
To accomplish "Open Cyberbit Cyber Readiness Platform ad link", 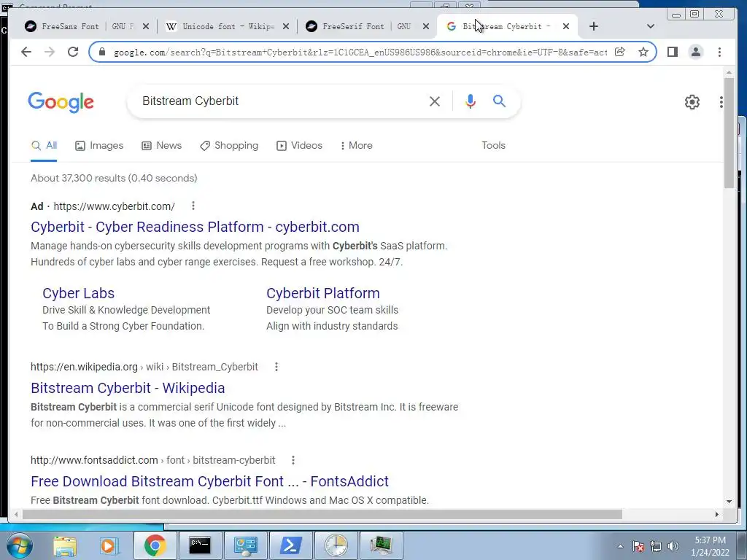I will 195,227.
